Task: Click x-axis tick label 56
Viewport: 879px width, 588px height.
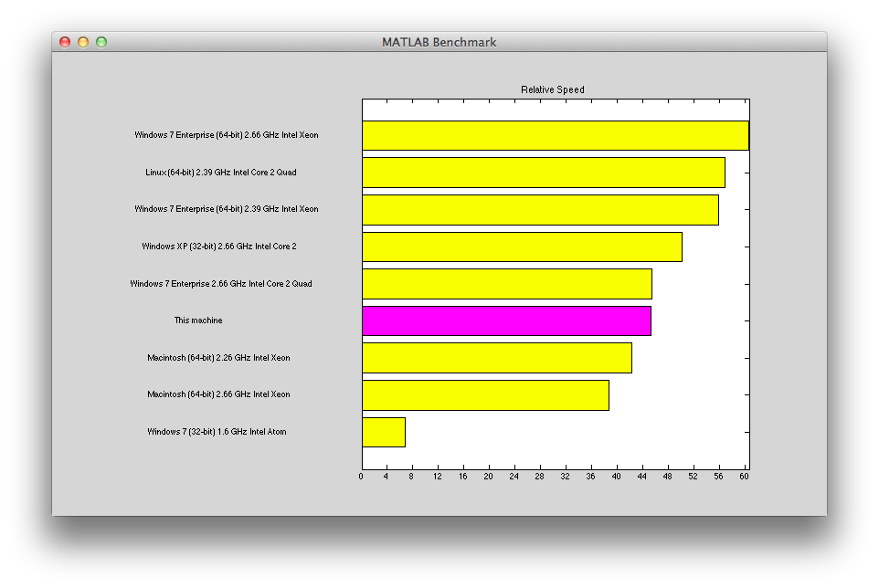Action: (719, 477)
